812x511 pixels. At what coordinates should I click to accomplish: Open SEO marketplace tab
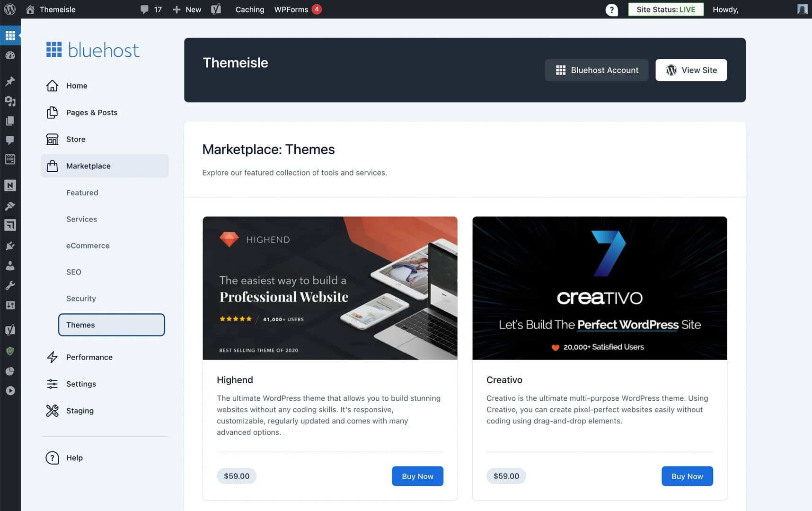tap(74, 272)
